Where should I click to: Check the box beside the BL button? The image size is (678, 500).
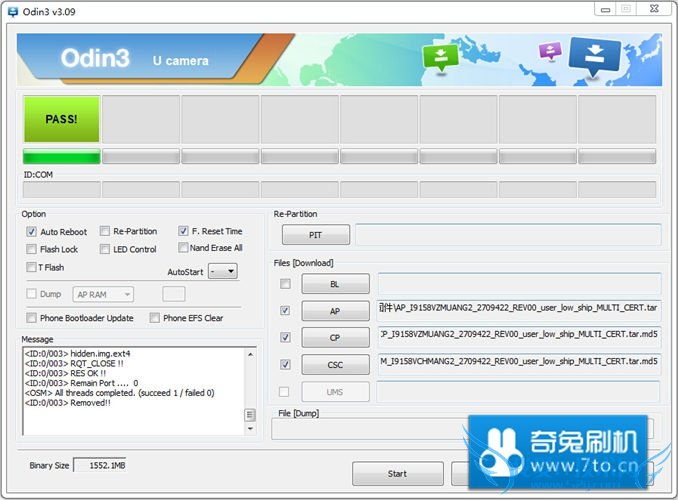pyautogui.click(x=285, y=284)
